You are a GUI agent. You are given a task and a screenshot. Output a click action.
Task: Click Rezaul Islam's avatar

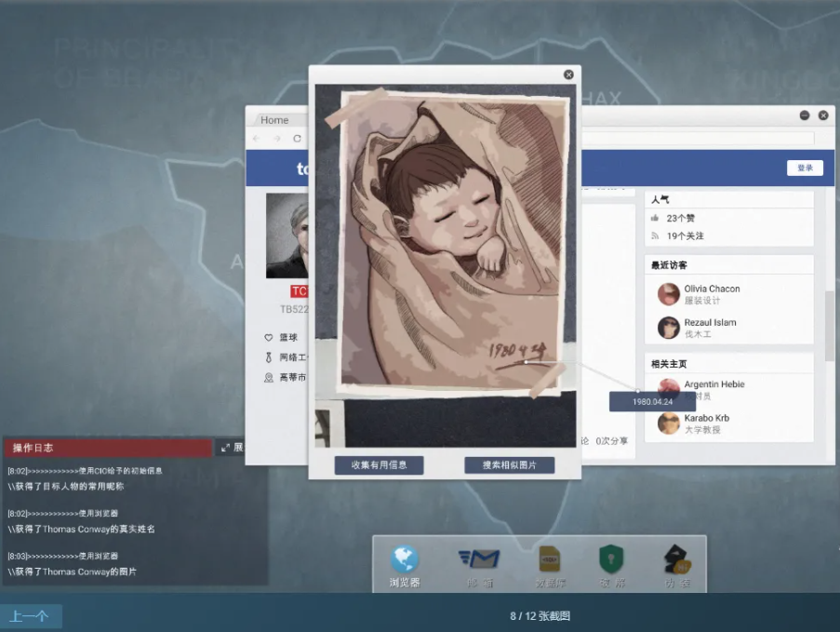pos(669,328)
